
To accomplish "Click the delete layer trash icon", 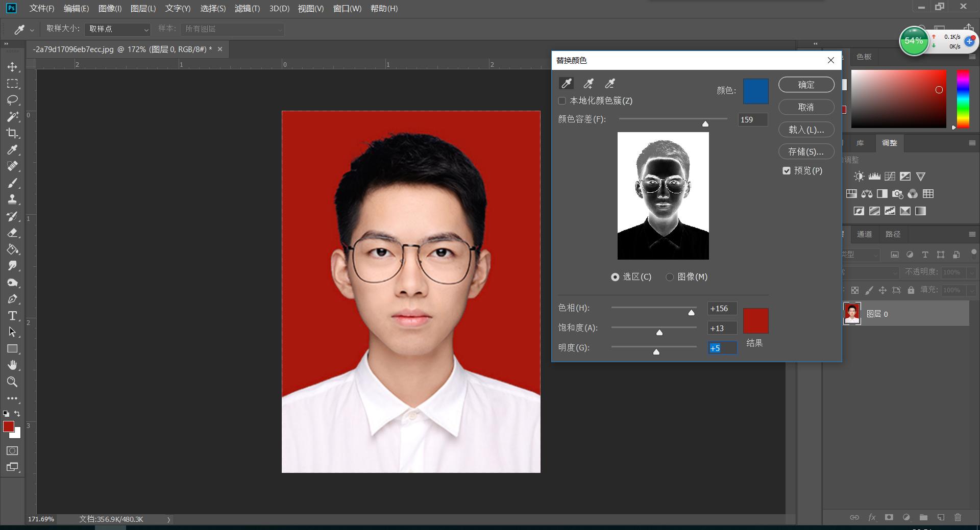I will (959, 517).
